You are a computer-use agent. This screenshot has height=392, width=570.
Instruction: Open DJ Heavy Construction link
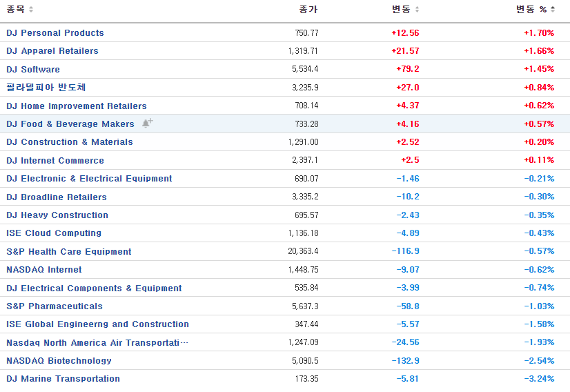coord(57,215)
